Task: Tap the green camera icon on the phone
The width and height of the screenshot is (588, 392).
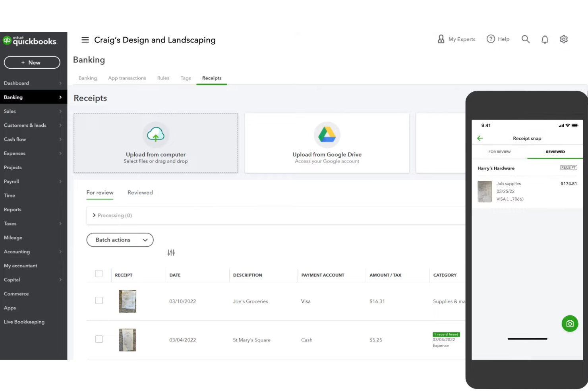Action: pos(570,323)
